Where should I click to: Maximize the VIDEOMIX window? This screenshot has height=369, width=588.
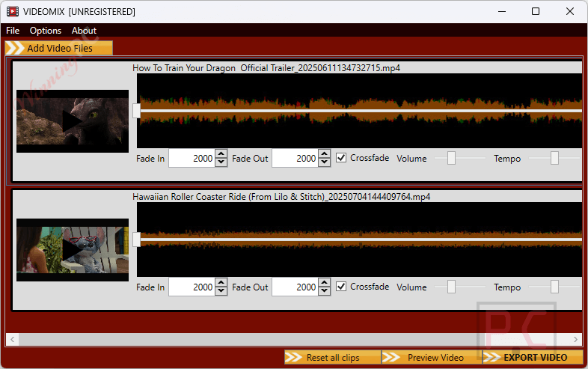(x=536, y=11)
